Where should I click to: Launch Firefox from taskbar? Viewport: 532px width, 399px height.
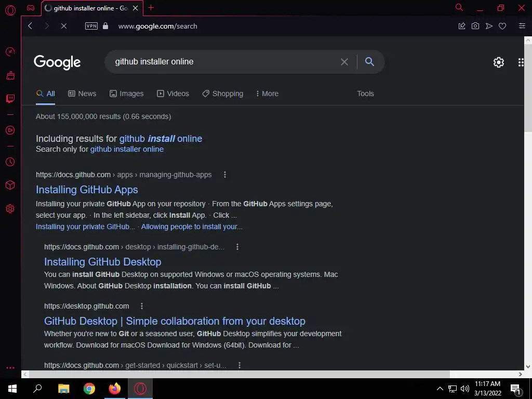[115, 389]
